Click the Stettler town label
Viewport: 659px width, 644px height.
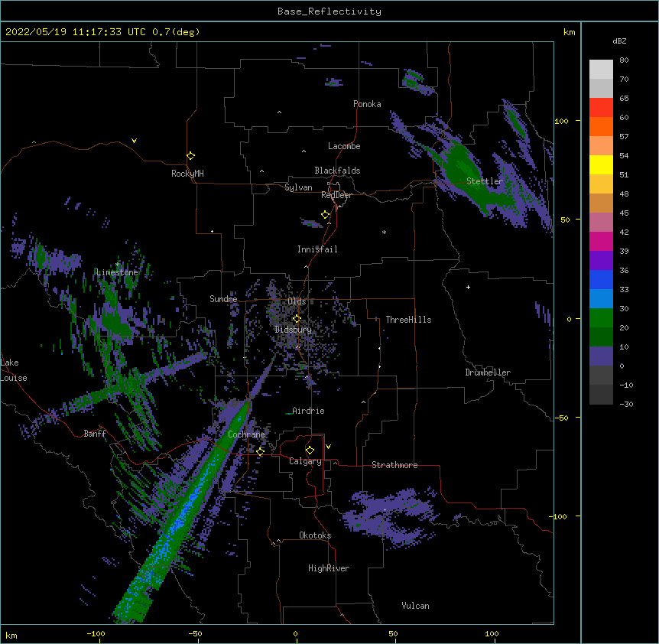[485, 181]
